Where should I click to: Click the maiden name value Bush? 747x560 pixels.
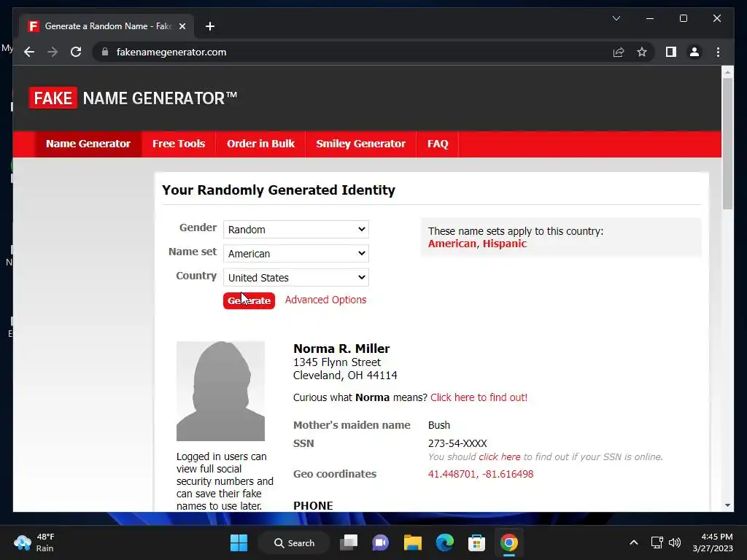[x=438, y=425]
